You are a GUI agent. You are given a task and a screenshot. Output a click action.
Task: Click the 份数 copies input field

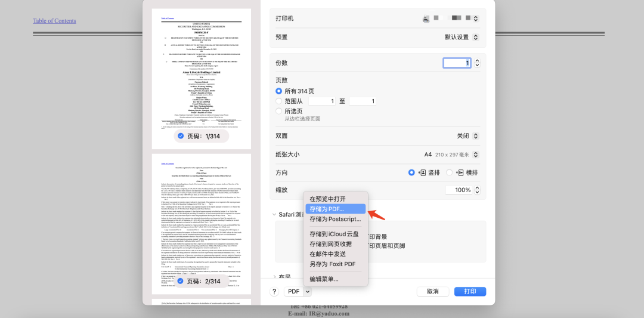[457, 63]
